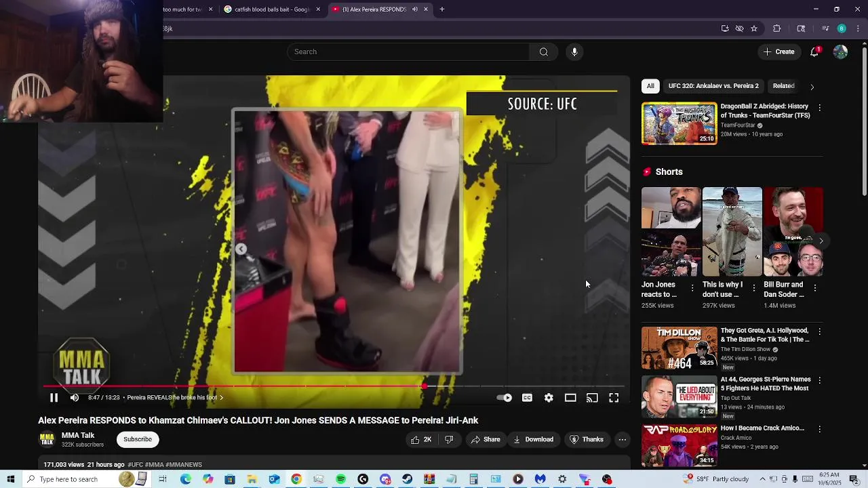Cast the video using Play on TV icon
Screen dimensions: 868x488
tap(592, 398)
